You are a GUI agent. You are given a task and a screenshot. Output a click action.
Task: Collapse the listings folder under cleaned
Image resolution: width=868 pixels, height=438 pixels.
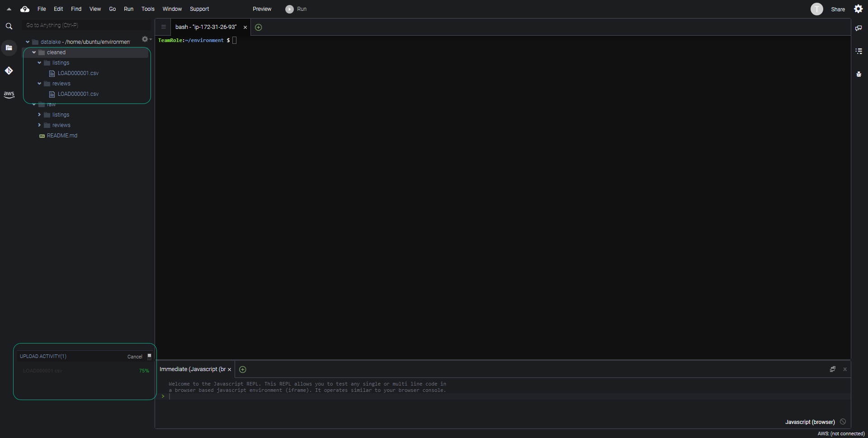[39, 63]
